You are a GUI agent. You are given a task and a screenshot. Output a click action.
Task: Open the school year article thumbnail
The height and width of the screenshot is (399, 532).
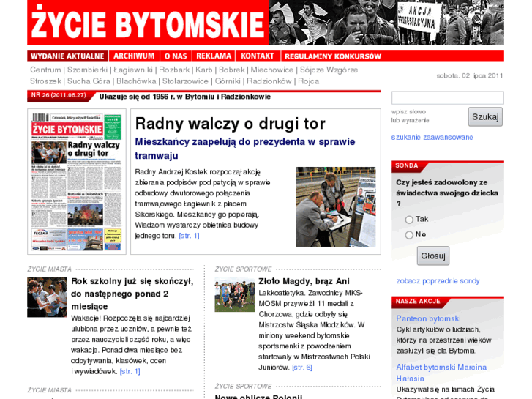(47, 297)
